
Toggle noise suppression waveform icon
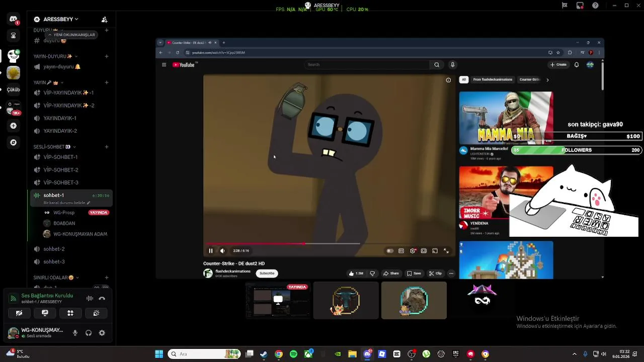pyautogui.click(x=90, y=299)
